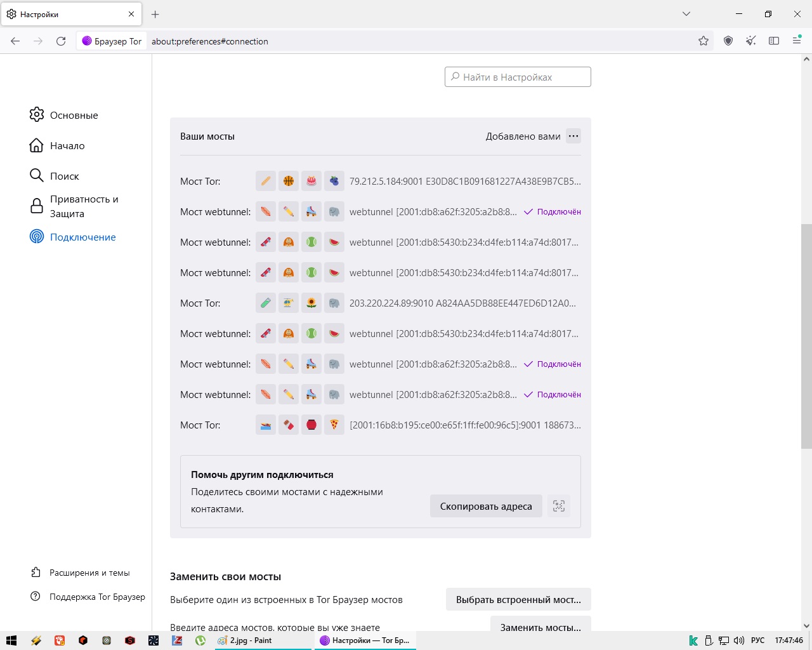Select the [2001:16b8:b195 bridge address text

click(465, 425)
